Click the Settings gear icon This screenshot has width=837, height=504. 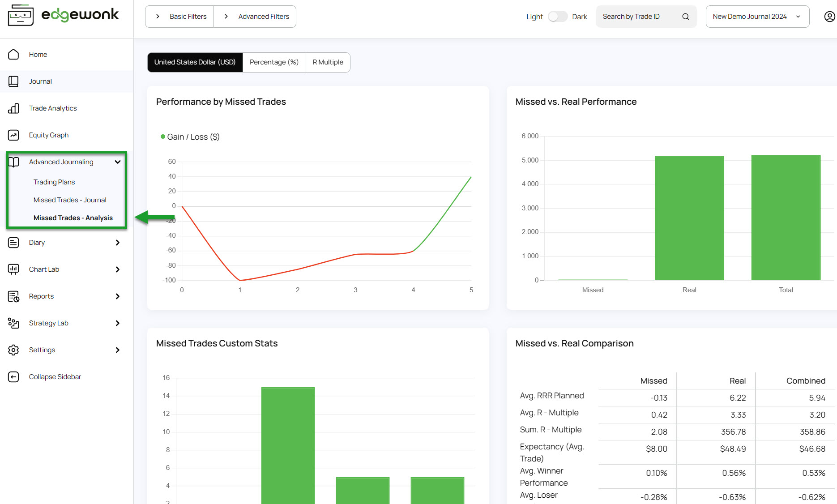(13, 350)
